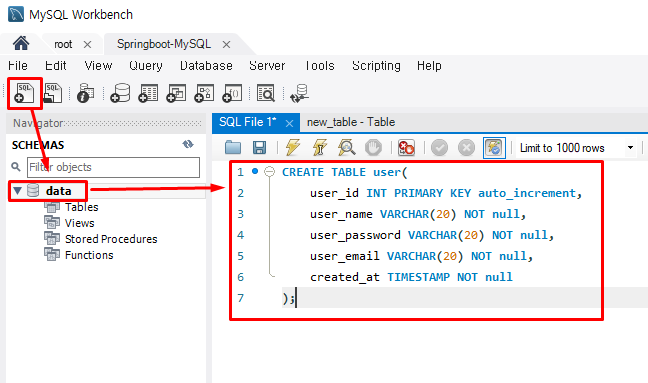Click user_password column definition
This screenshot has height=383, width=648.
click(432, 235)
